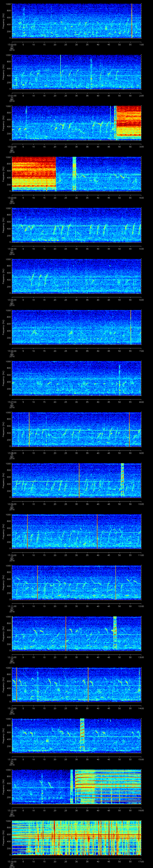
Task: Pick the spectrogram panel starting at 13:10:00
Action: [77, 531]
